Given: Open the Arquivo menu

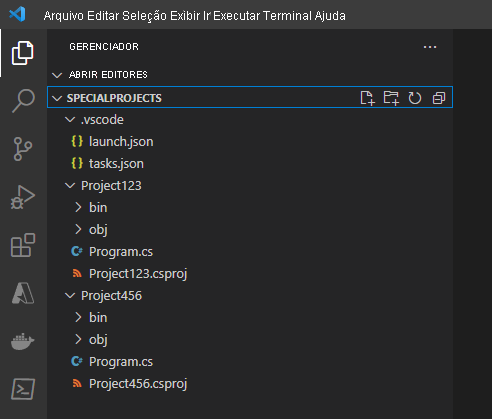Looking at the screenshot, I should pos(63,16).
